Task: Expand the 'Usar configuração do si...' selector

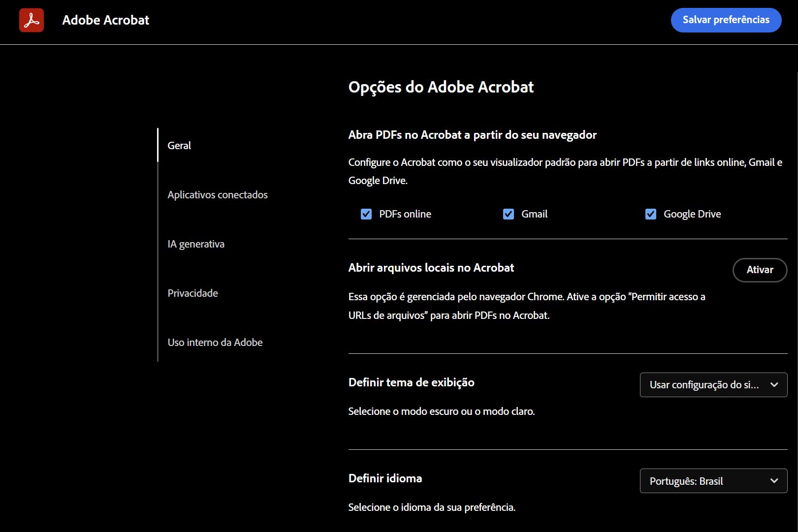Action: [x=713, y=385]
